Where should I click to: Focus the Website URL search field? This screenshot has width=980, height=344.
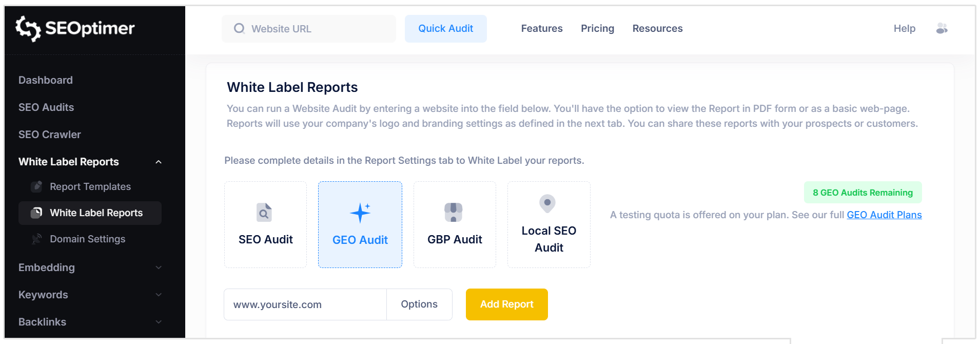[x=308, y=29]
